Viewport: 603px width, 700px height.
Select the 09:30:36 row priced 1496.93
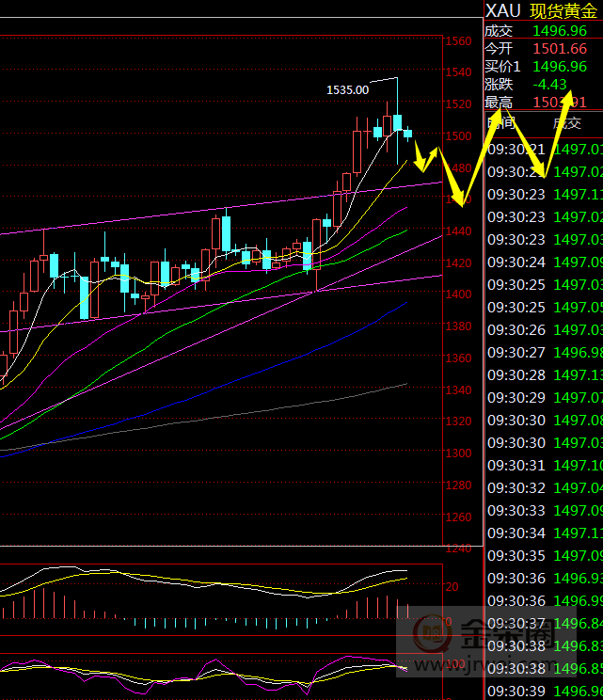544,579
